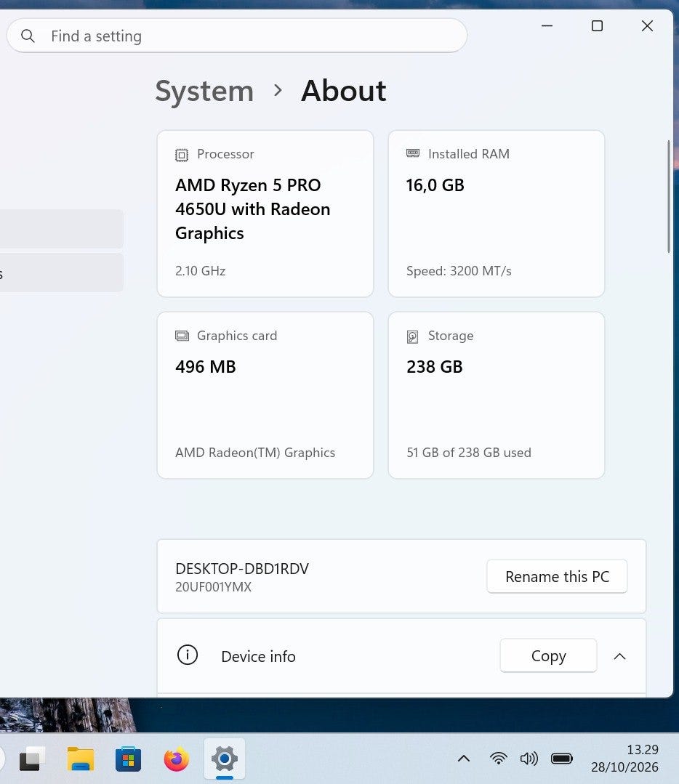Screen dimensions: 679x784
Task: Open Task View on the taskbar
Action: pyautogui.click(x=33, y=759)
